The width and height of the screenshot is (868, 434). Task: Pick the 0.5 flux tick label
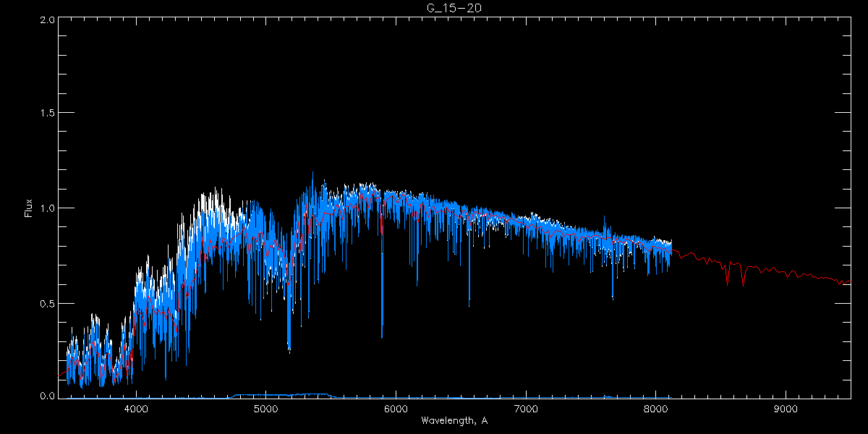pyautogui.click(x=48, y=303)
